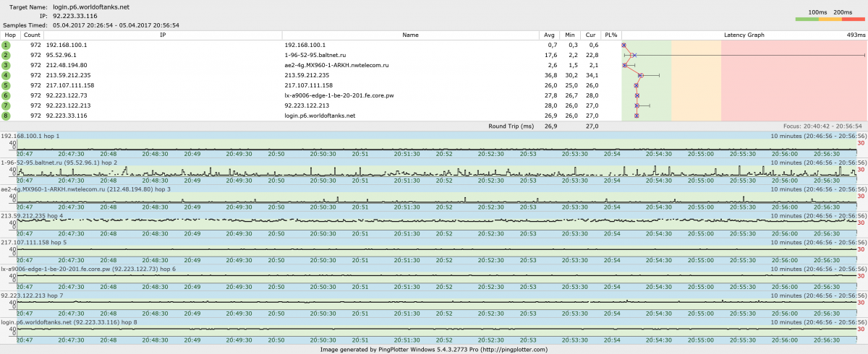Select IP address 213.59.212.235 in table
The image size is (868, 354).
click(68, 75)
